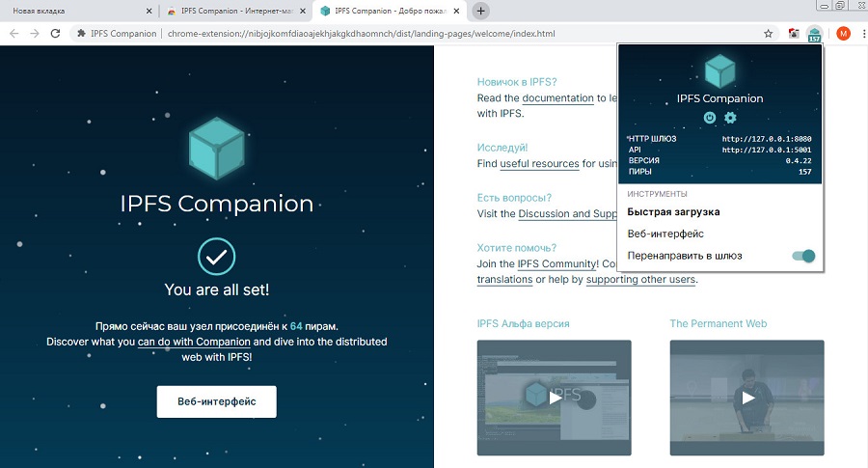The width and height of the screenshot is (868, 468).
Task: Click the Исследуй! heading
Action: [x=502, y=148]
